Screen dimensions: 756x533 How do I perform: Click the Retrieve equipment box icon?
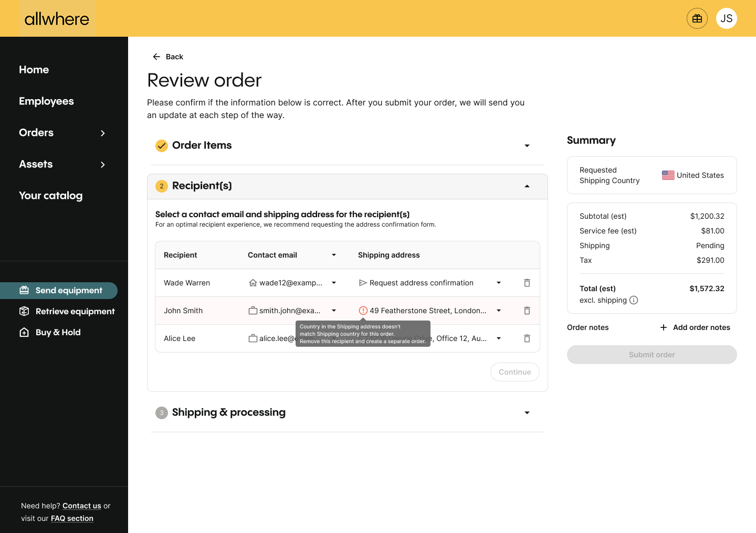(24, 311)
